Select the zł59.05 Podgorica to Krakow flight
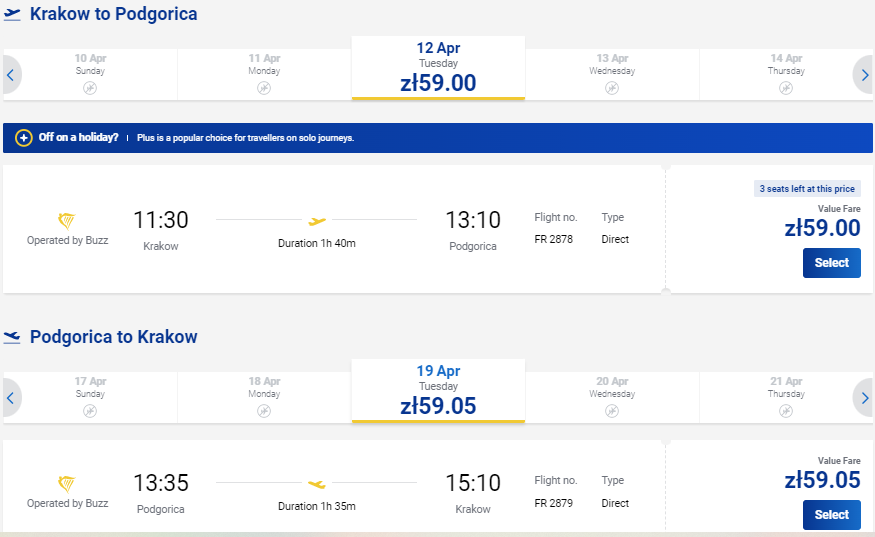Image resolution: width=875 pixels, height=537 pixels. pyautogui.click(x=831, y=515)
